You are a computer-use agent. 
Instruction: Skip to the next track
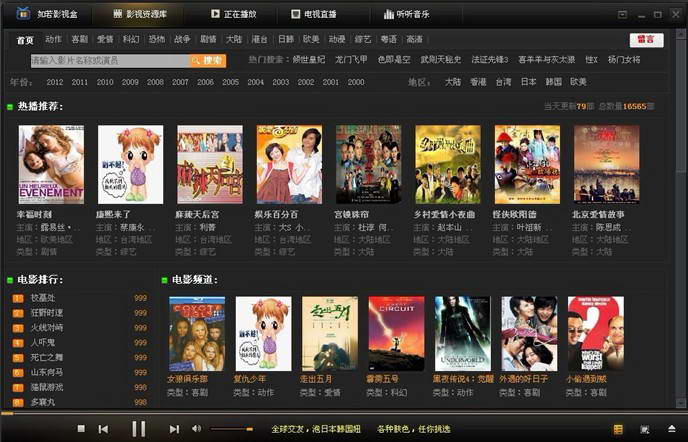[x=174, y=429]
